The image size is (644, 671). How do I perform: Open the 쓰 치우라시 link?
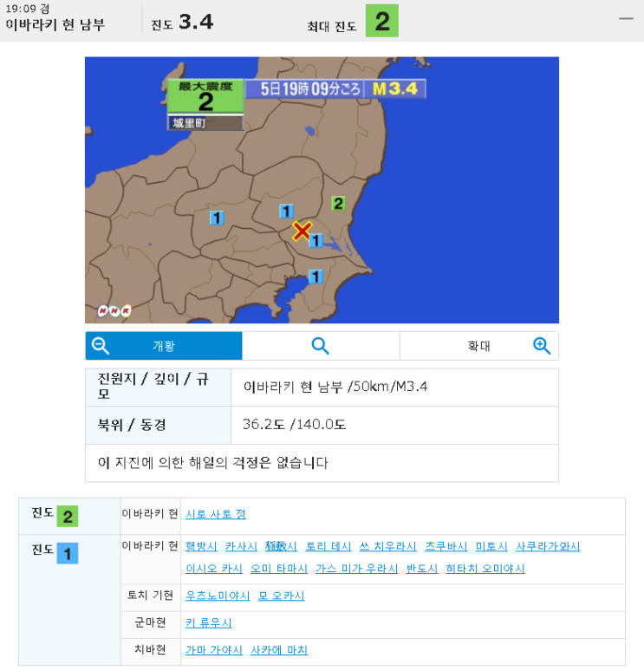387,546
